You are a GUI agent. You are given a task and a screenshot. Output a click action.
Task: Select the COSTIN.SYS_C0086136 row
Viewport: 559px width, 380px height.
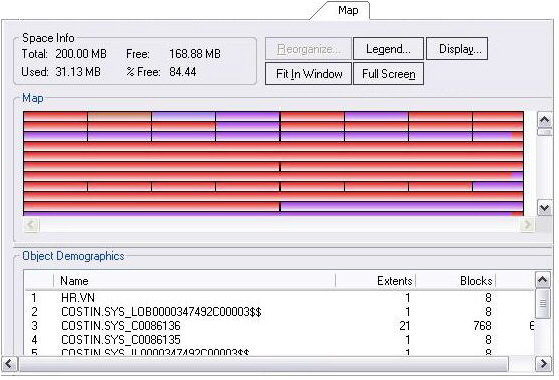point(279,326)
